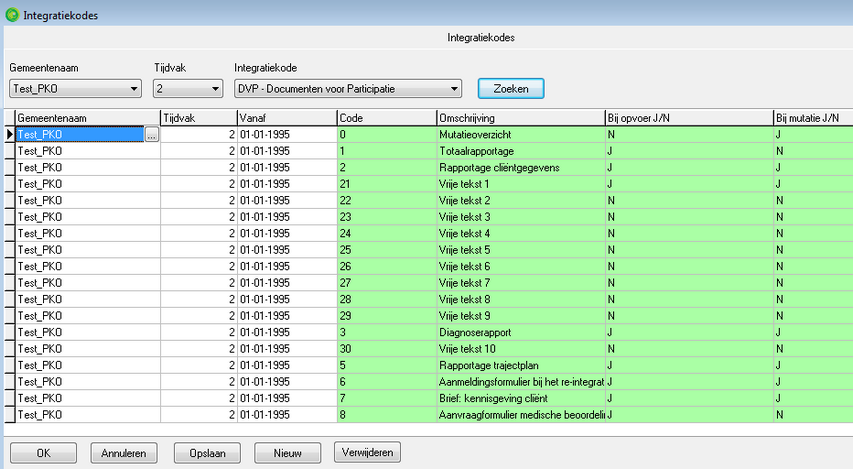The height and width of the screenshot is (469, 853).
Task: Click the Integratiekodes window title icon
Action: tap(12, 15)
